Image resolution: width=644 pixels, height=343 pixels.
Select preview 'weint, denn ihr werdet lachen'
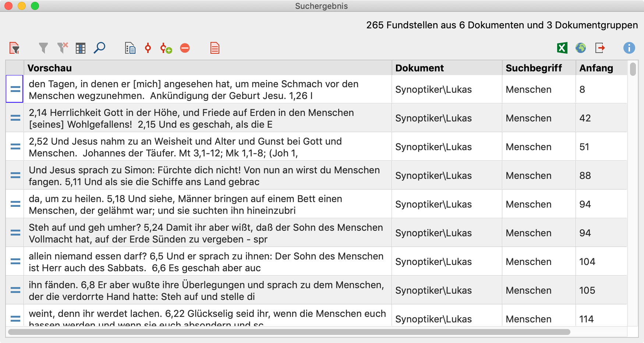tap(208, 315)
